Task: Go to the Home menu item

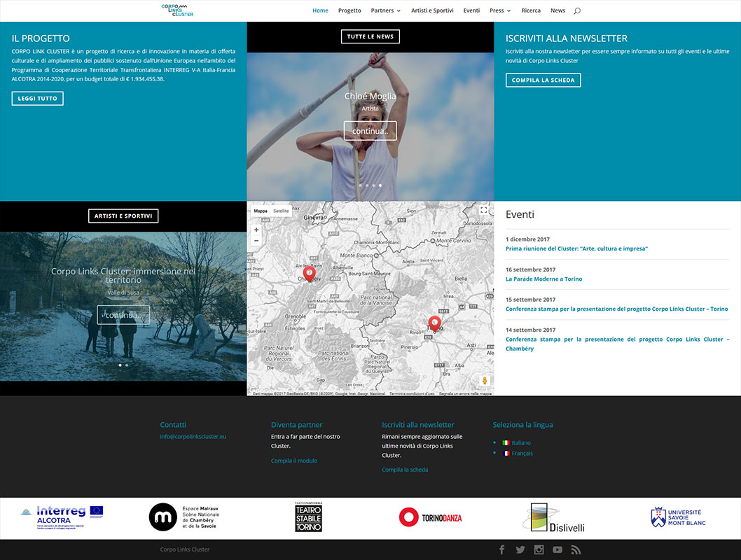Action: coord(320,10)
